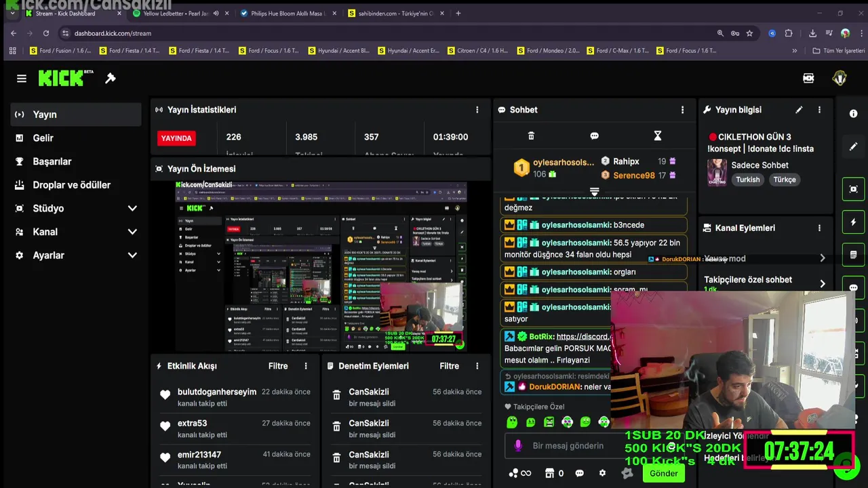The image size is (868, 488).
Task: Click the speech bubble icon under Sohbet
Action: (594, 136)
